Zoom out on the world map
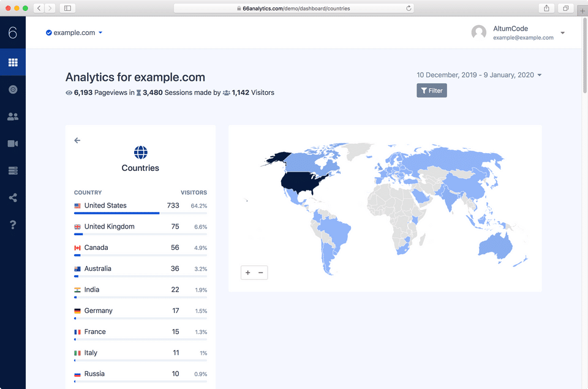Screen dimensions: 588x389 click(261, 273)
